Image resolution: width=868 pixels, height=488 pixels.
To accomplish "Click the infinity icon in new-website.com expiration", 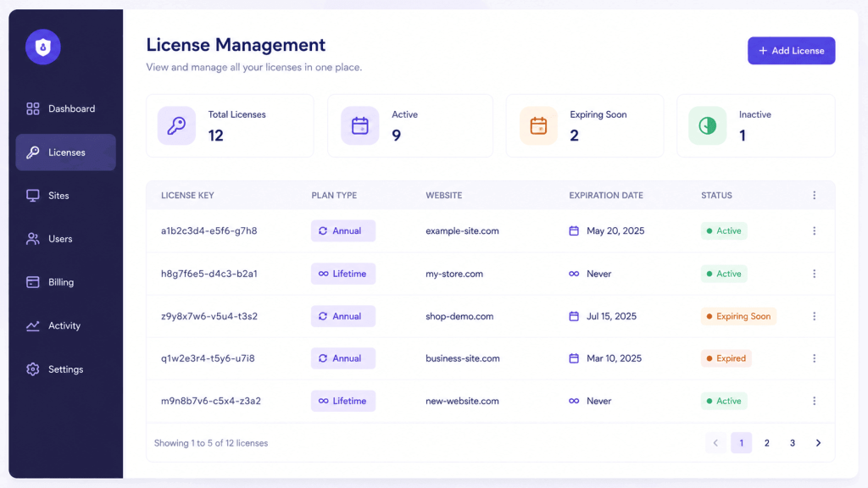I will pyautogui.click(x=574, y=401).
